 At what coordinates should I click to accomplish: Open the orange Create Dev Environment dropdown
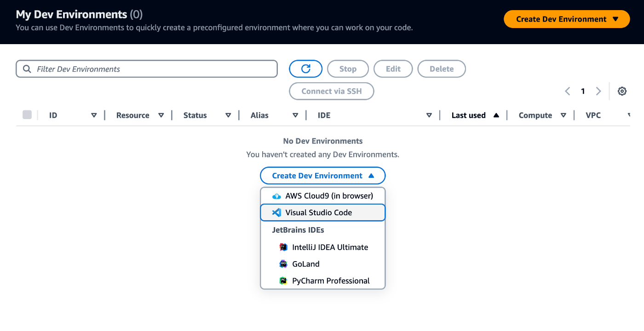click(567, 19)
